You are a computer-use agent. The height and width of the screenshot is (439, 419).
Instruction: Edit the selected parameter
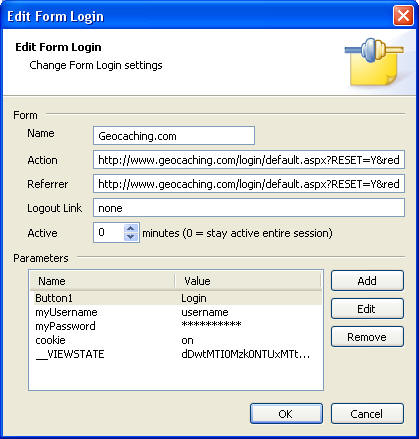pyautogui.click(x=367, y=309)
